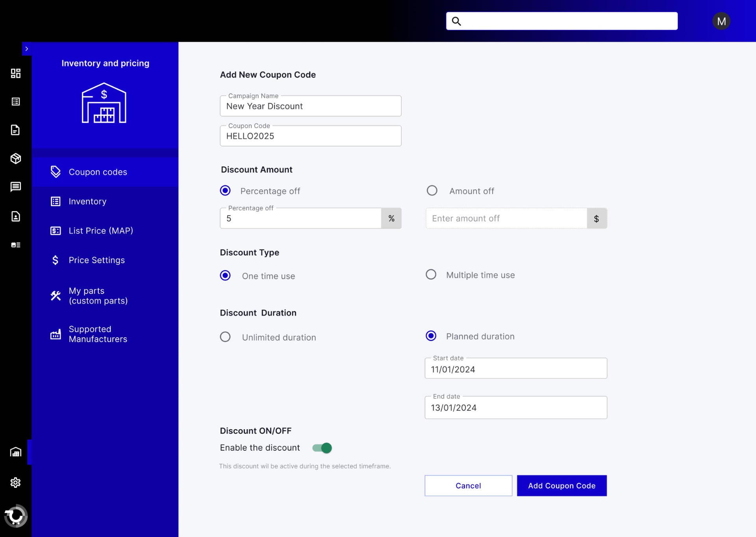The height and width of the screenshot is (537, 756).
Task: Click the active timeframe helper text
Action: point(305,466)
